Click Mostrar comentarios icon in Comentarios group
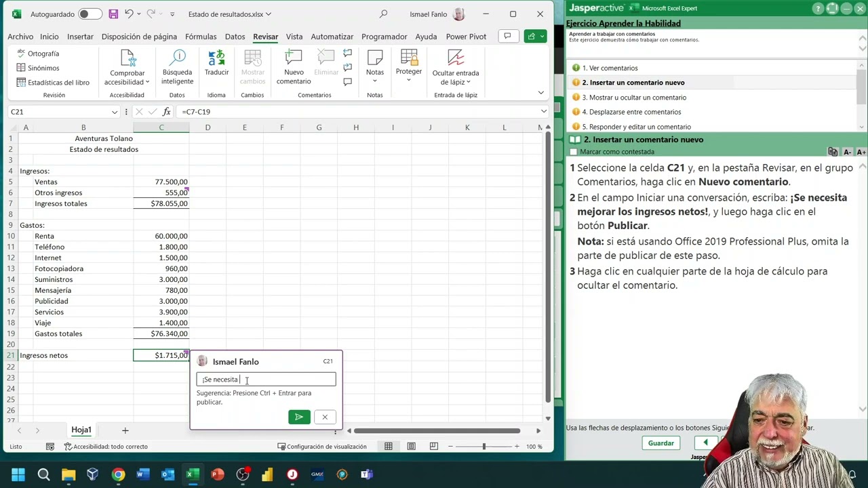The image size is (868, 488). 347,82
